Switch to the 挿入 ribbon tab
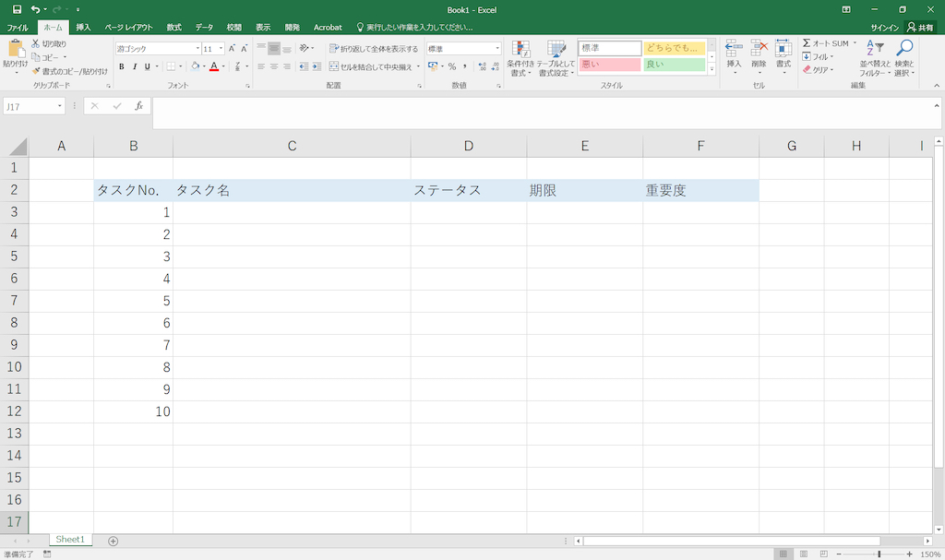 (83, 27)
